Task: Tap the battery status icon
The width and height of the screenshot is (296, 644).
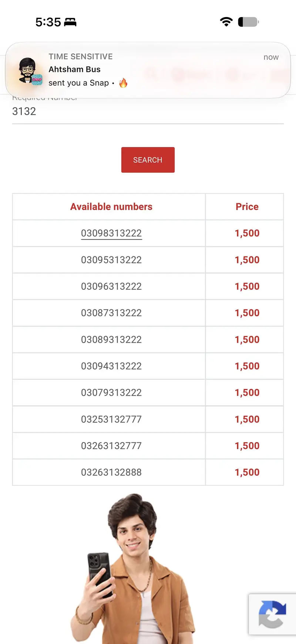Action: [248, 22]
